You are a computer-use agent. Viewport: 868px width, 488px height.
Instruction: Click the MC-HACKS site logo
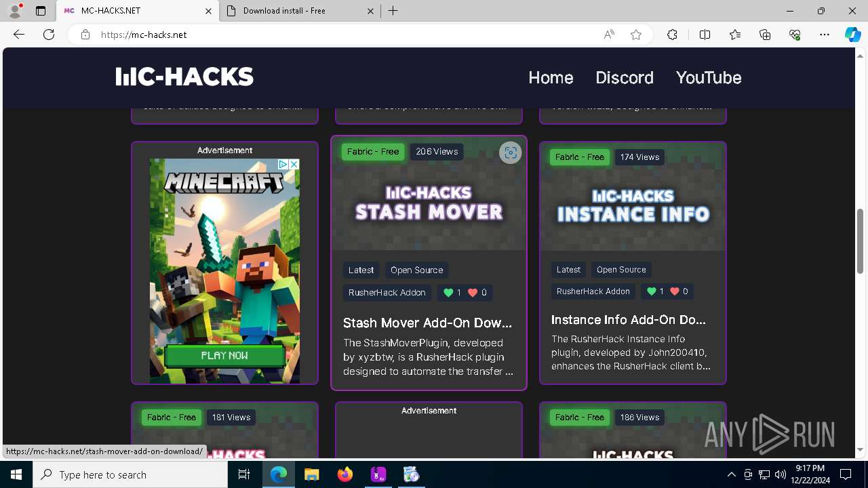(184, 77)
